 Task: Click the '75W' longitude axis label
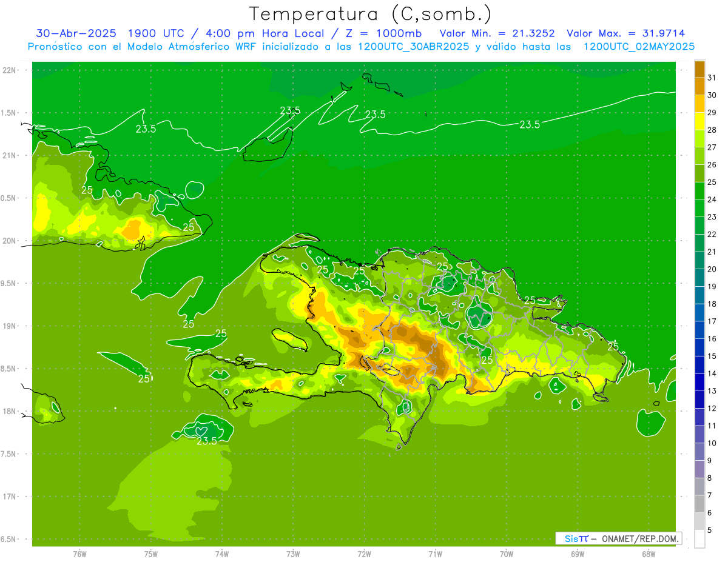pos(151,554)
